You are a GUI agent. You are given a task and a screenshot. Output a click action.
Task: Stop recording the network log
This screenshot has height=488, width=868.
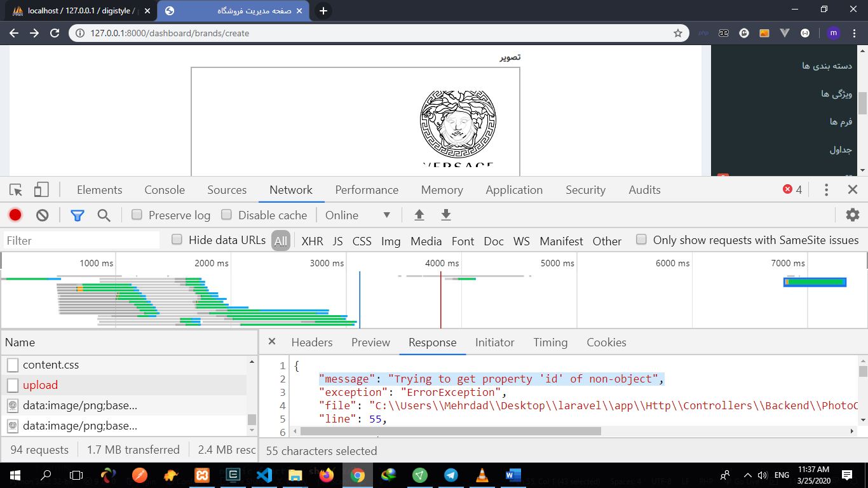click(15, 215)
